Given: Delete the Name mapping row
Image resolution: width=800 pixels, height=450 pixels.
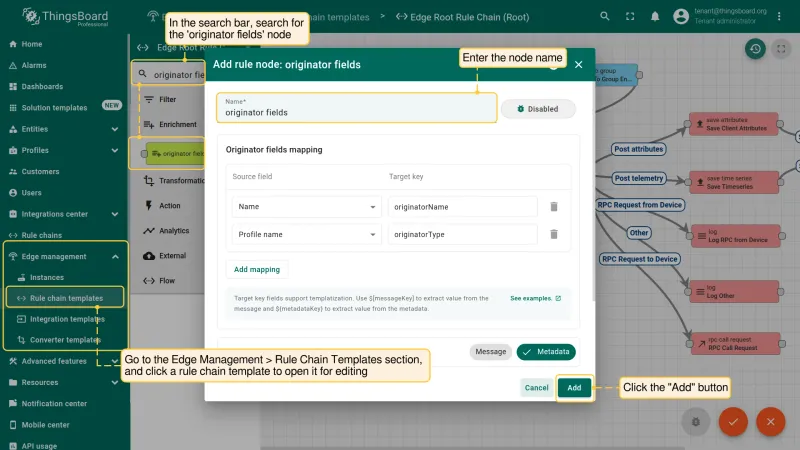Looking at the screenshot, I should [x=554, y=207].
